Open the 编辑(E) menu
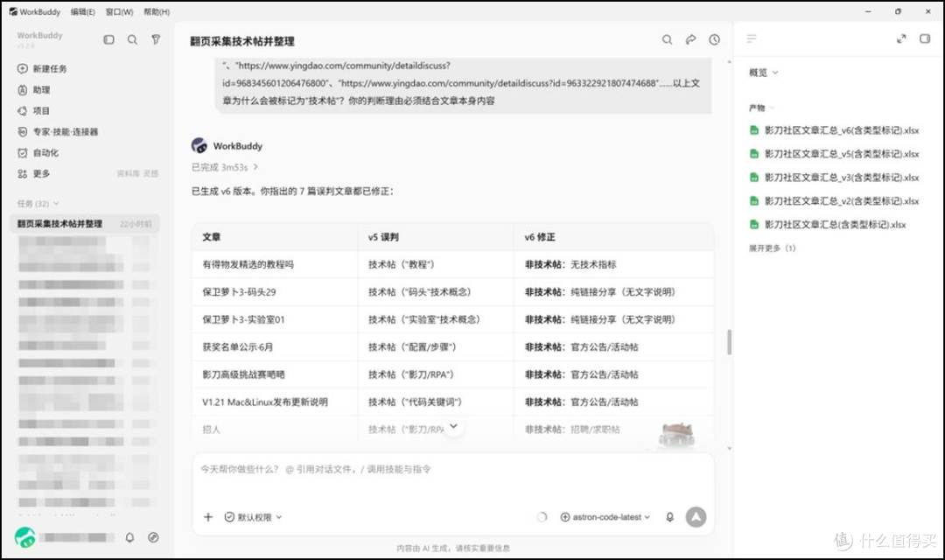Screen dimensions: 945x560 pyautogui.click(x=82, y=11)
